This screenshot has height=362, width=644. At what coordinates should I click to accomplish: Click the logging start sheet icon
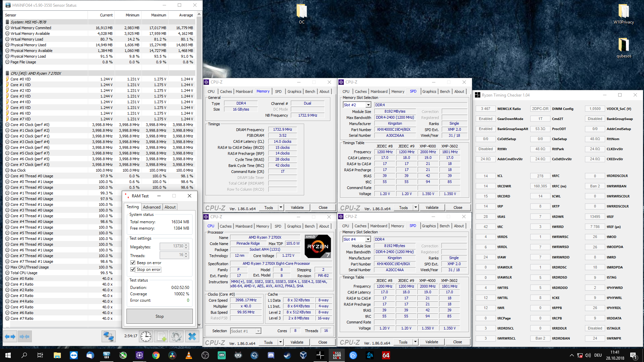click(161, 336)
